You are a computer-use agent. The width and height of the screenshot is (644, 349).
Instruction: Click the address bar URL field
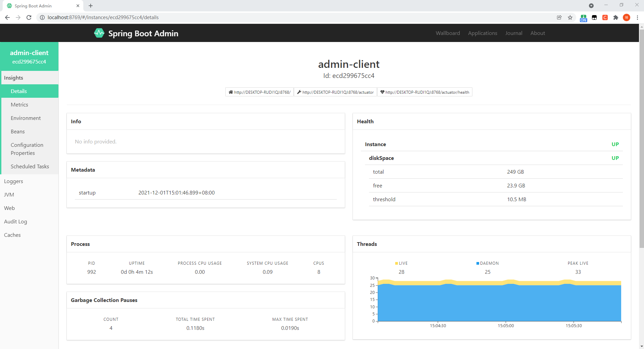295,17
